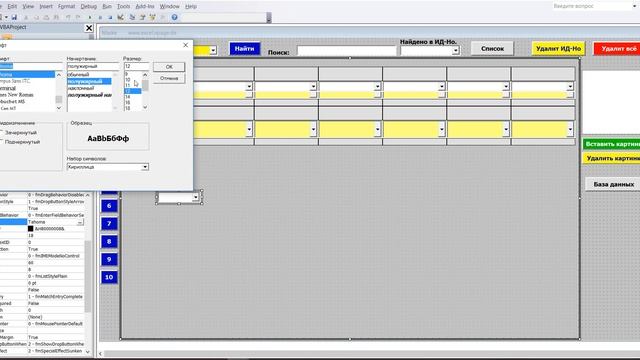The height and width of the screenshot is (360, 640).
Task: Click the База данных button
Action: pos(613,184)
